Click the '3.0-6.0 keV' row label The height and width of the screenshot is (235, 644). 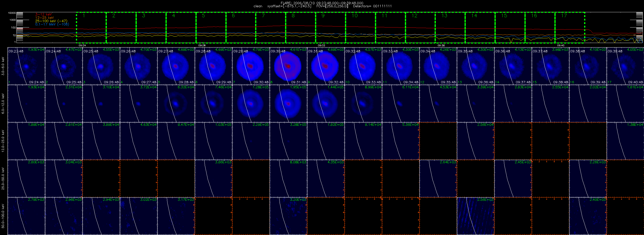pyautogui.click(x=3, y=66)
